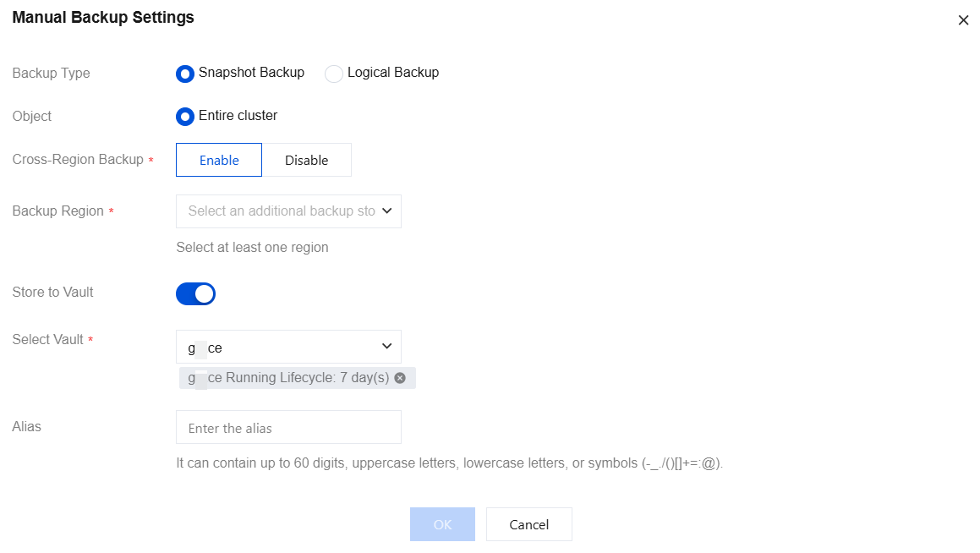Choose Logical Backup as backup type

pos(334,74)
